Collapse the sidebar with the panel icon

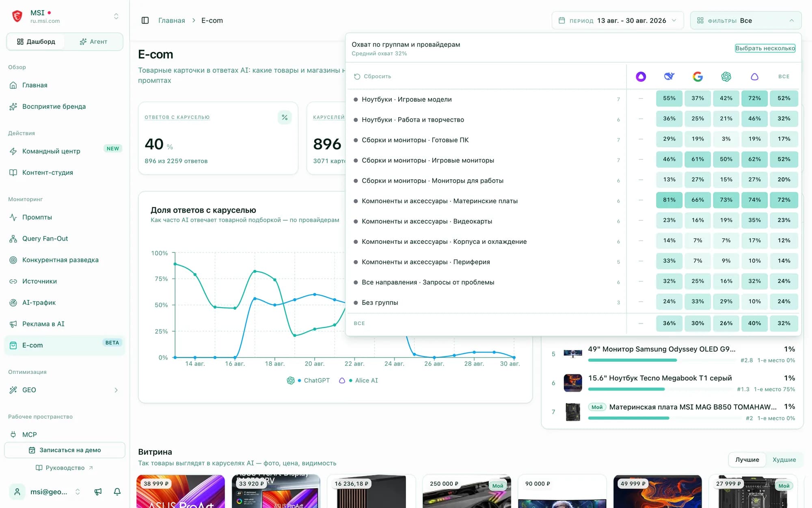click(x=145, y=20)
